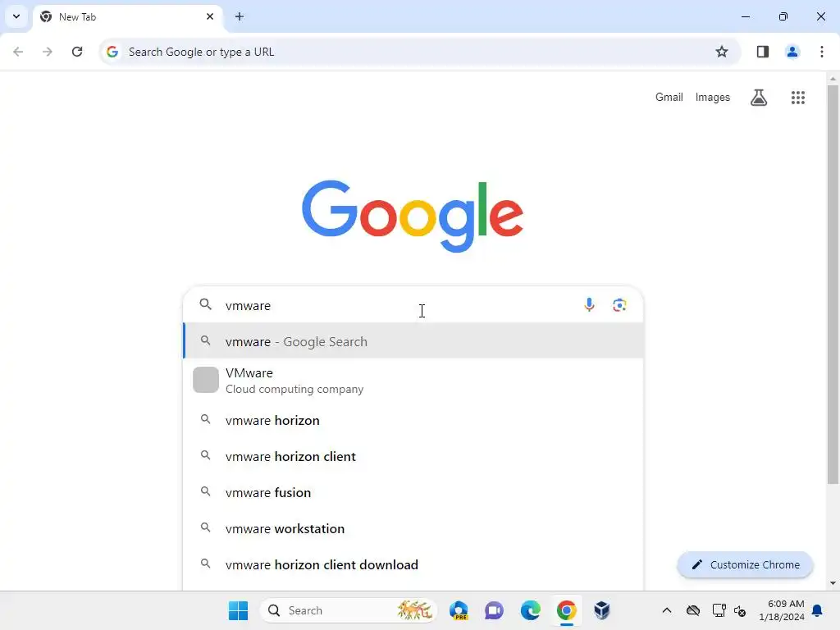Open the Outlook PRE taskbar app
Viewport: 840px width, 630px height.
click(x=459, y=610)
